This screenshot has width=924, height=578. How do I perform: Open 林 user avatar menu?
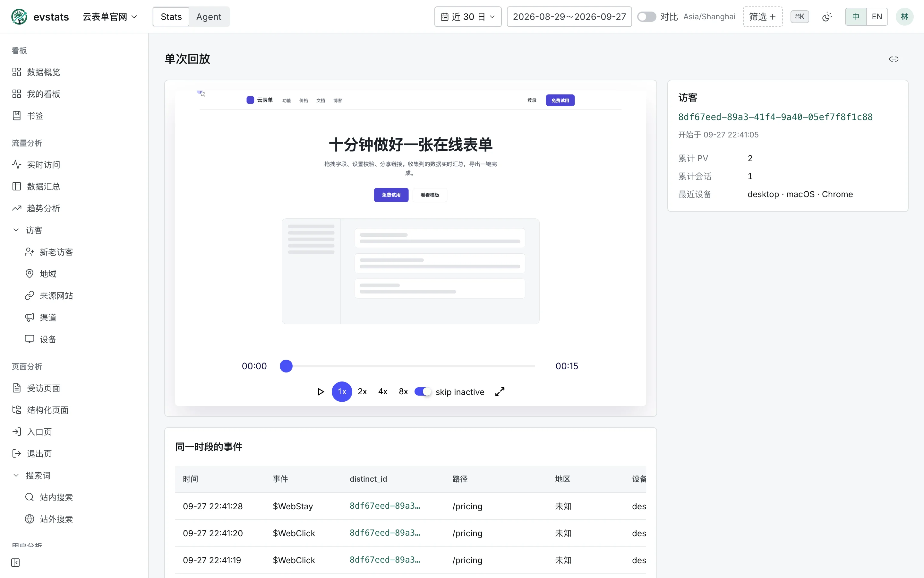pos(904,17)
